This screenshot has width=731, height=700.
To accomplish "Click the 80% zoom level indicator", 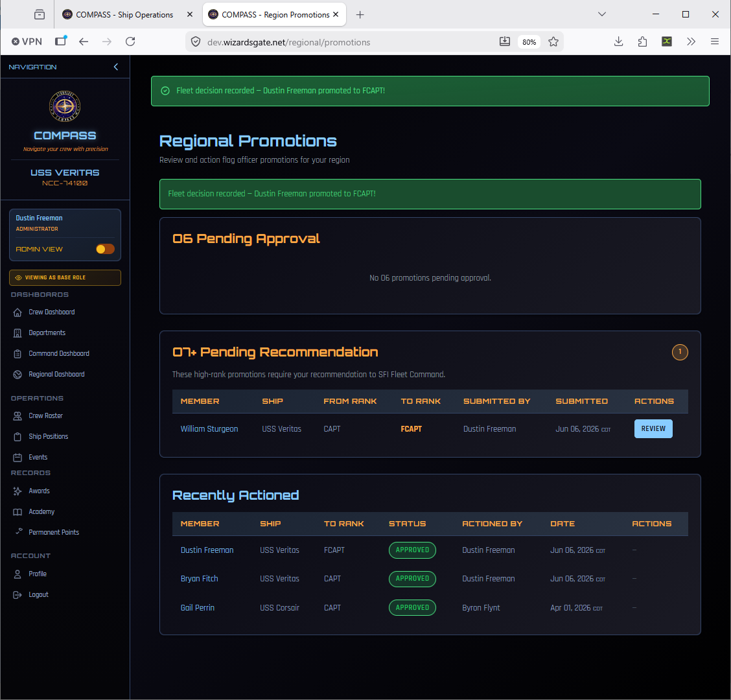I will click(529, 42).
